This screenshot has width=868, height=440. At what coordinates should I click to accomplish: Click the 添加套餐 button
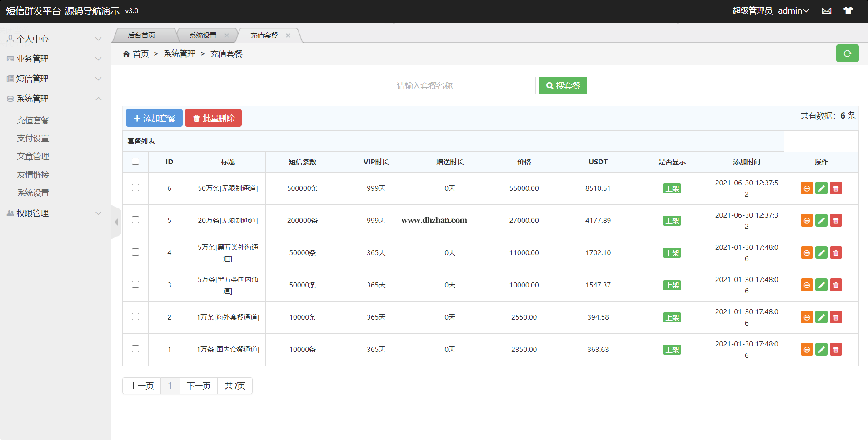pos(154,118)
